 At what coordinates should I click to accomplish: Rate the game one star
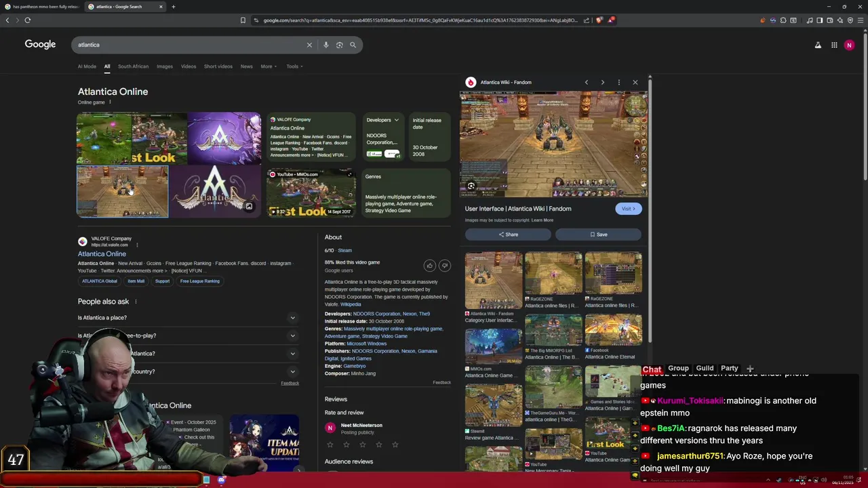pyautogui.click(x=330, y=445)
